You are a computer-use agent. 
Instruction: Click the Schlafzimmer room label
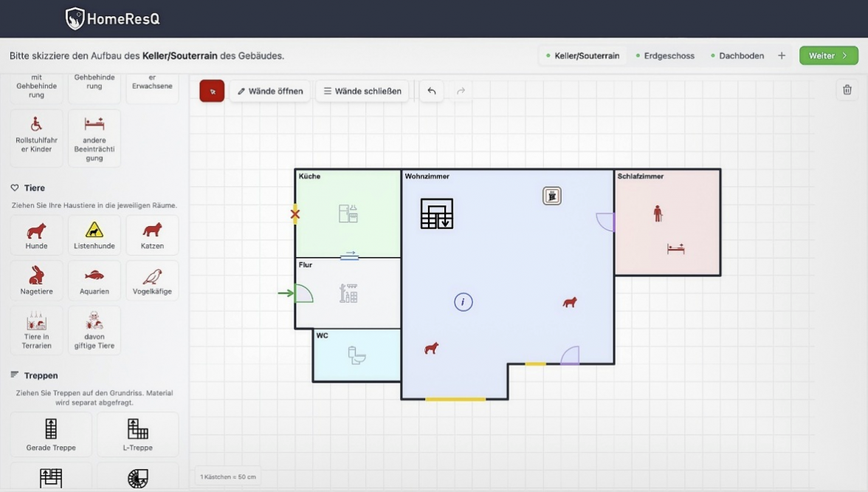641,176
